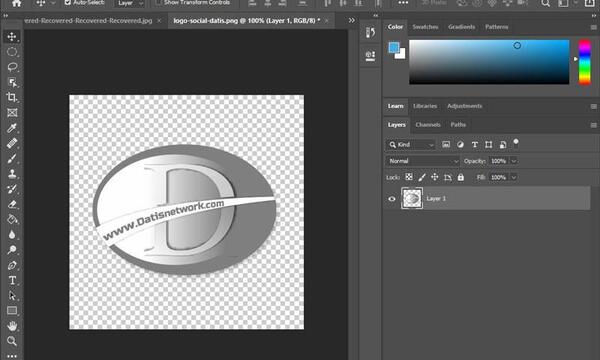Toggle lock transparent pixels
The image size is (600, 360).
(x=409, y=177)
